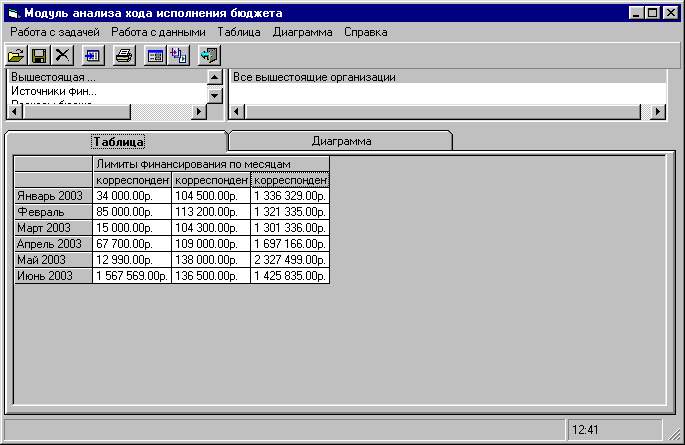Click cell 67 700.00р.
Viewport: 685px width, 445px height.
point(132,244)
